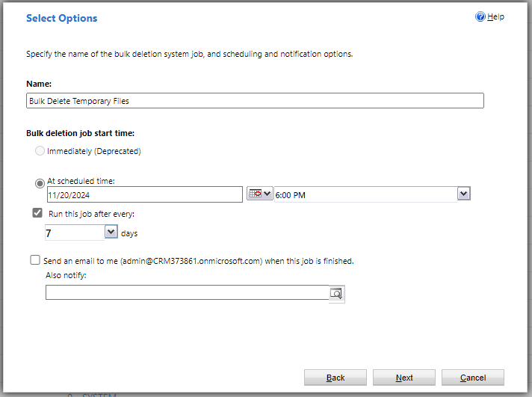Open the lookup icon for Also notify

336,293
